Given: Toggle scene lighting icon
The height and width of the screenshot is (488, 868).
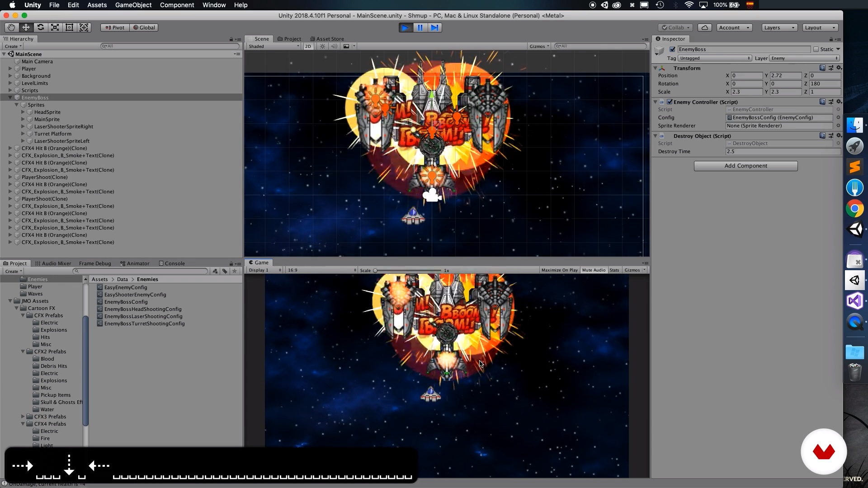Looking at the screenshot, I should tap(322, 46).
